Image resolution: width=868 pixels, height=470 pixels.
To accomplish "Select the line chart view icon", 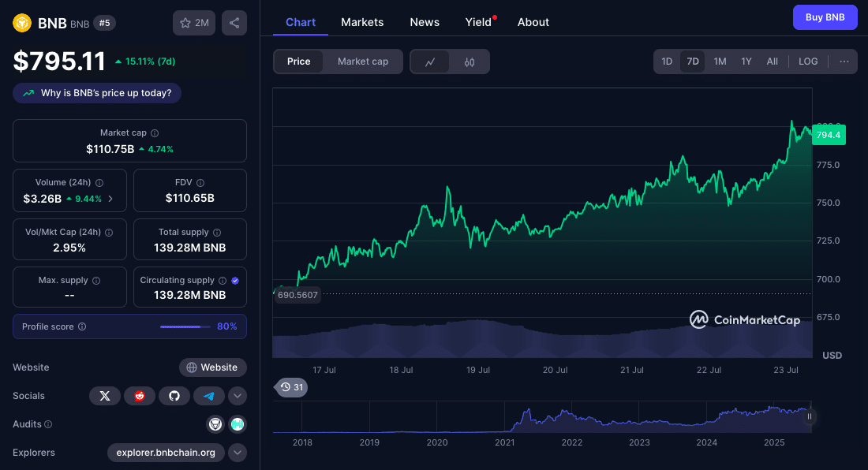I will pyautogui.click(x=430, y=62).
